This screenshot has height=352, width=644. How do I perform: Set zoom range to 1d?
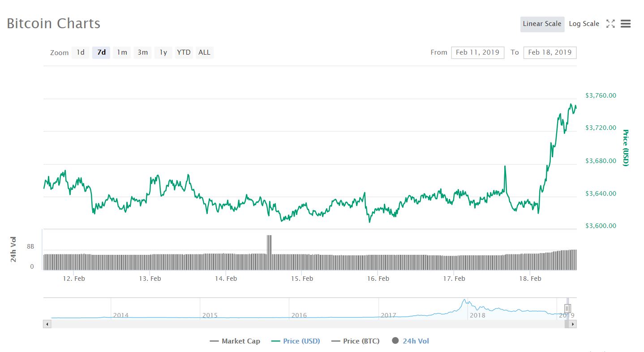[x=81, y=52]
